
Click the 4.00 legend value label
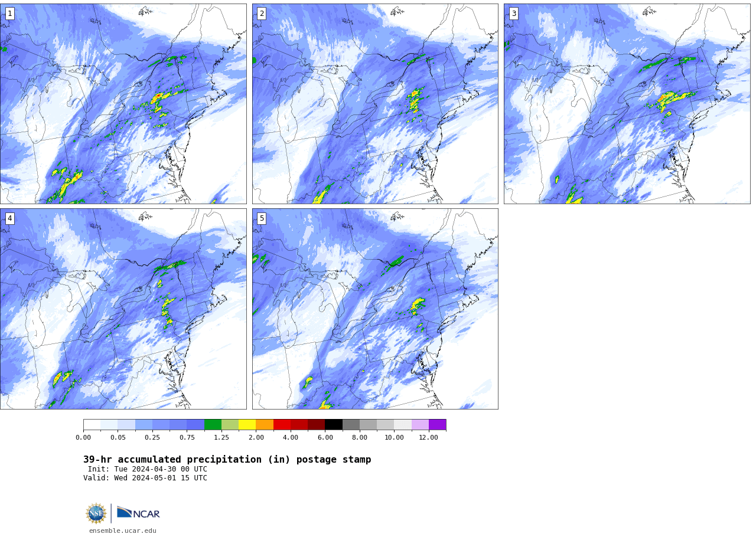pos(291,438)
